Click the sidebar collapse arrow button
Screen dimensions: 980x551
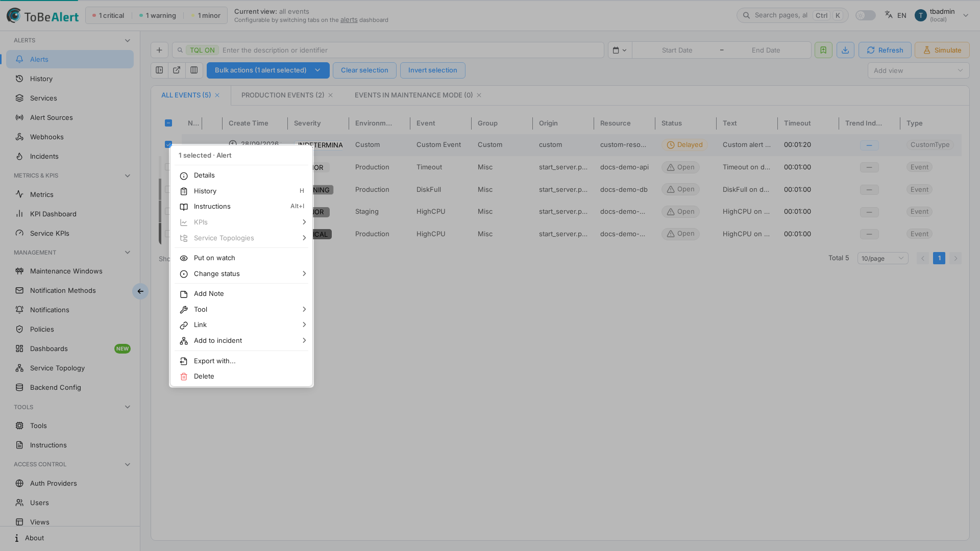pos(140,291)
